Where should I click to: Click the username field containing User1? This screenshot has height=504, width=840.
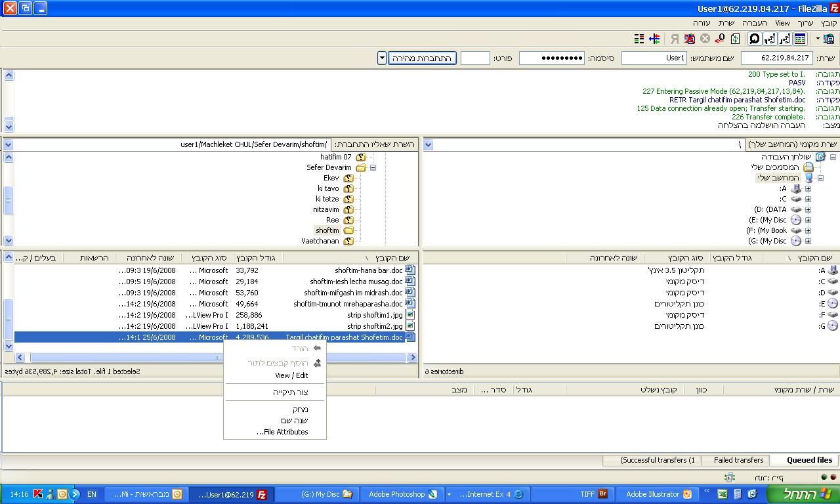point(654,58)
